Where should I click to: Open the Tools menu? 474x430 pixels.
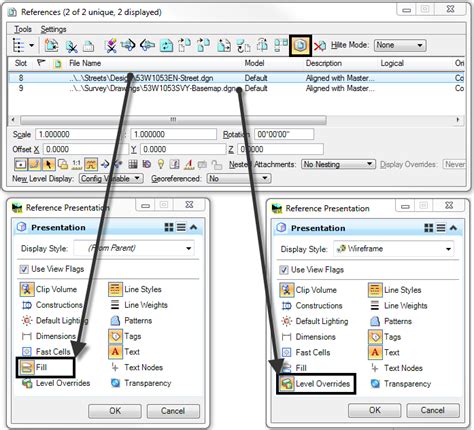pyautogui.click(x=23, y=29)
